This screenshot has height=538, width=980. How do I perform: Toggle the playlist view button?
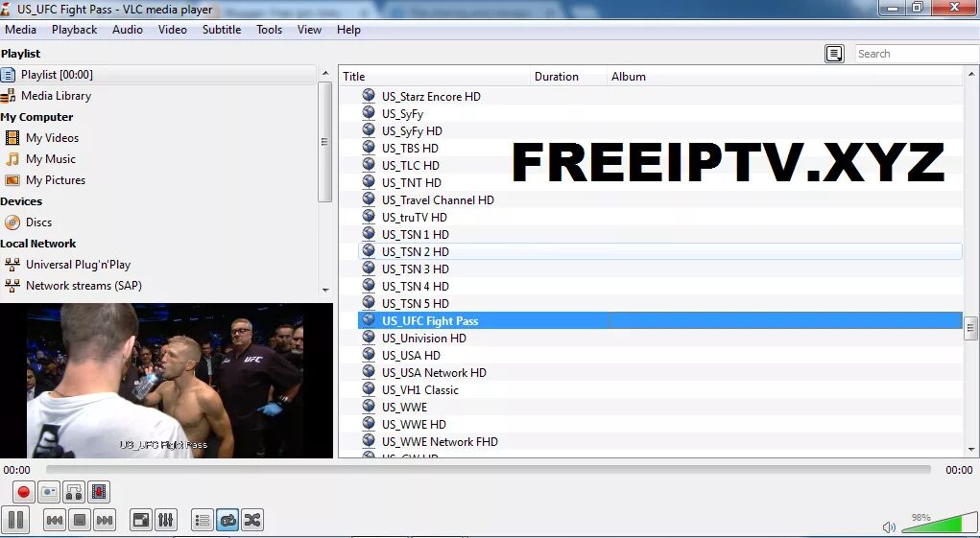point(202,520)
